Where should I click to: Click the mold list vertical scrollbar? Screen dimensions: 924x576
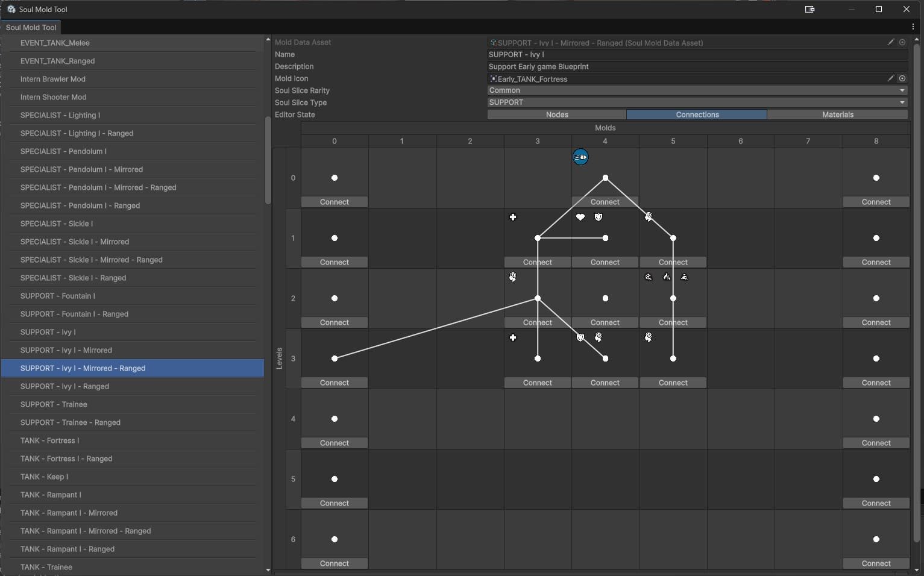(268, 160)
